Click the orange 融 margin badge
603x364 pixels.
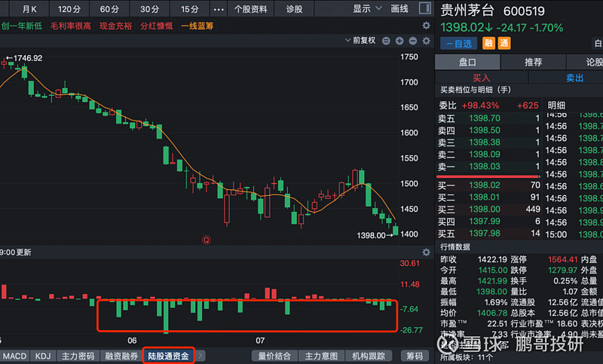pos(488,43)
